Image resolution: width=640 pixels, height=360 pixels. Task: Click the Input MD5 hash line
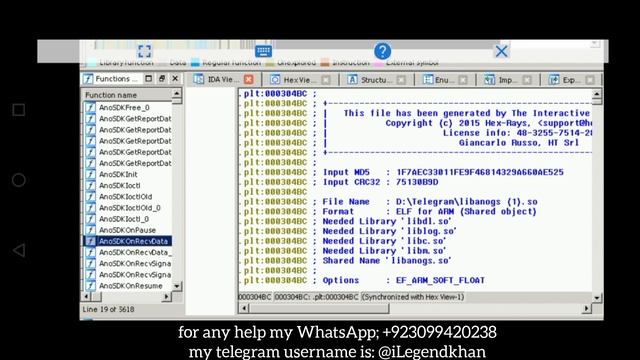click(443, 172)
